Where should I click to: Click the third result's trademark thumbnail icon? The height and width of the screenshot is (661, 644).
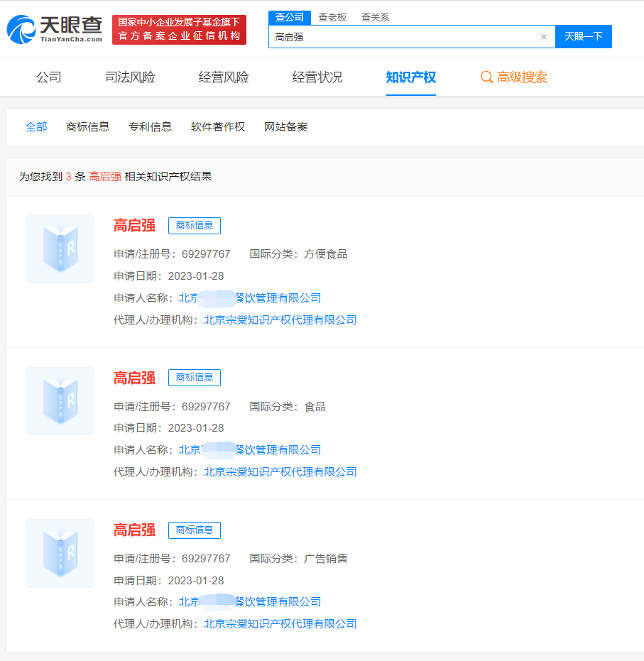pyautogui.click(x=60, y=553)
